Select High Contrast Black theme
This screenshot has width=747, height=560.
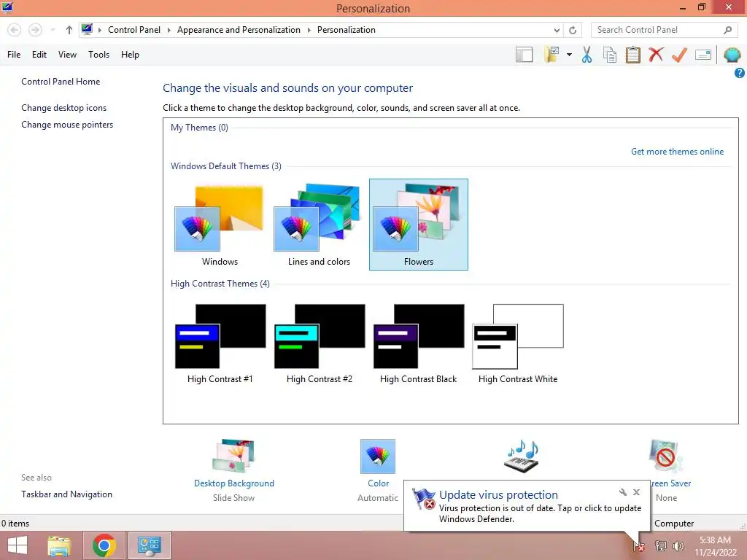418,343
